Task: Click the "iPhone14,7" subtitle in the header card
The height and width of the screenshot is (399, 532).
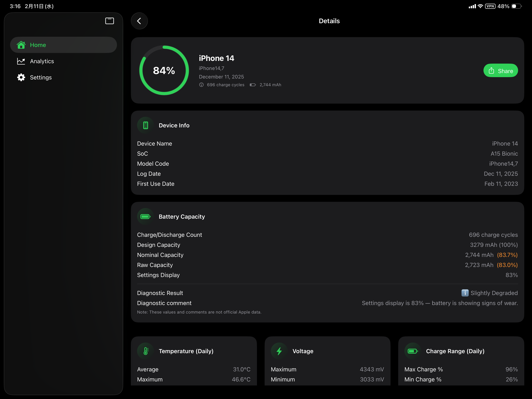Action: pyautogui.click(x=211, y=68)
